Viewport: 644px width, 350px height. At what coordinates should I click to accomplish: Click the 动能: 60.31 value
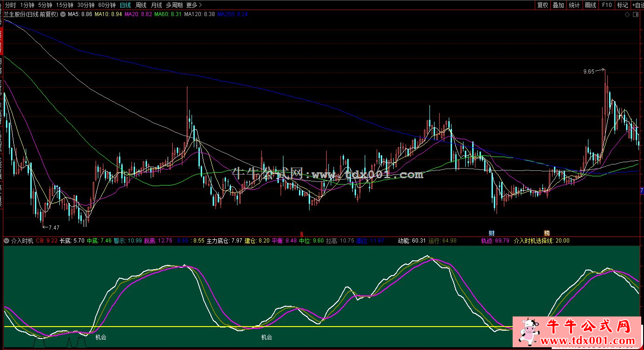[x=412, y=241]
